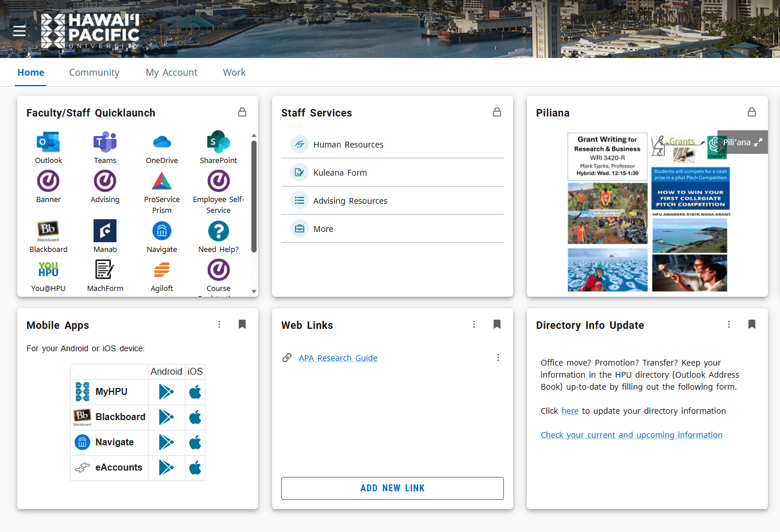780x532 pixels.
Task: Toggle bookmark on Mobile Apps card
Action: 242,324
